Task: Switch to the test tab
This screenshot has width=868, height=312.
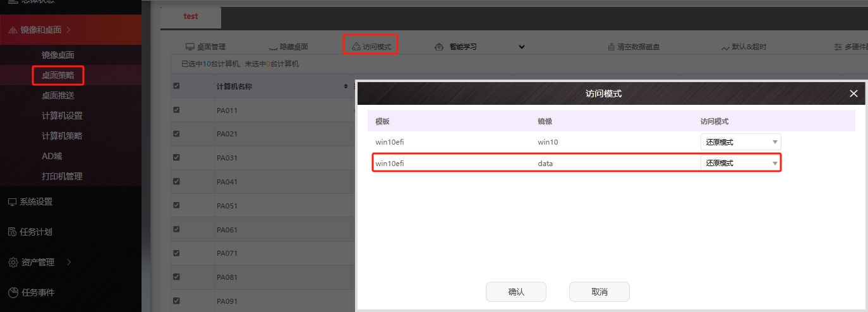Action: click(191, 16)
